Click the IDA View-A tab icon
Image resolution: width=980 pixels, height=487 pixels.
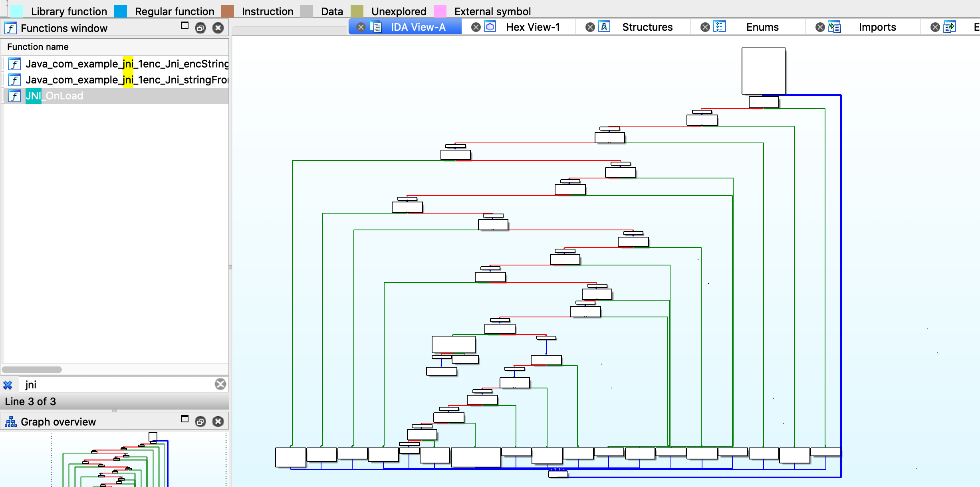pos(375,27)
